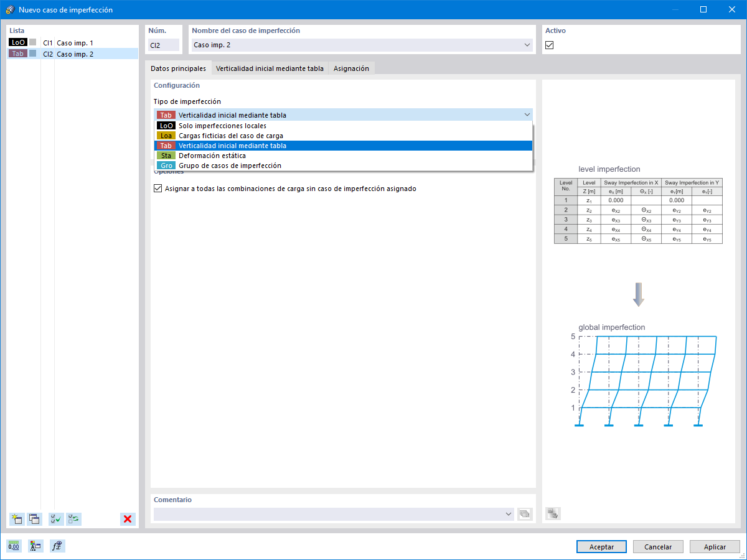Maximize the dialog window
The image size is (747, 560).
coord(703,9)
